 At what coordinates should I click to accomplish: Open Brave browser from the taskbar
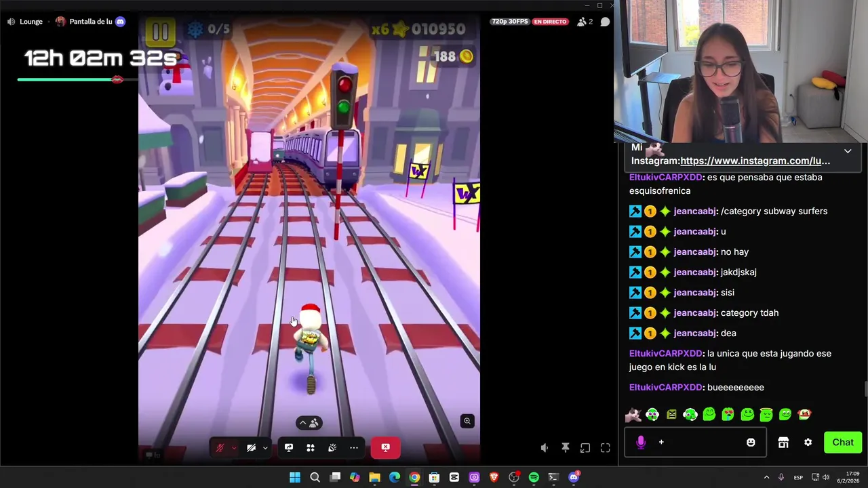pyautogui.click(x=494, y=478)
